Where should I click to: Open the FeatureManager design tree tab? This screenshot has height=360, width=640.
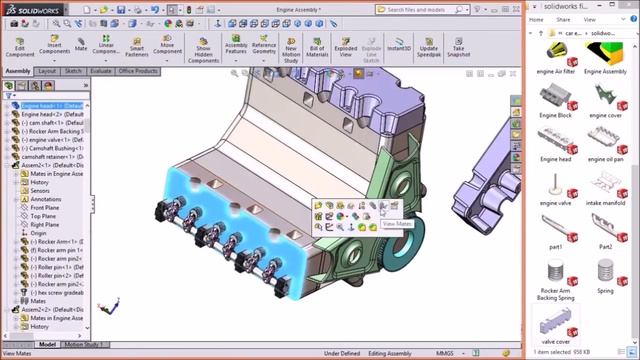point(9,85)
